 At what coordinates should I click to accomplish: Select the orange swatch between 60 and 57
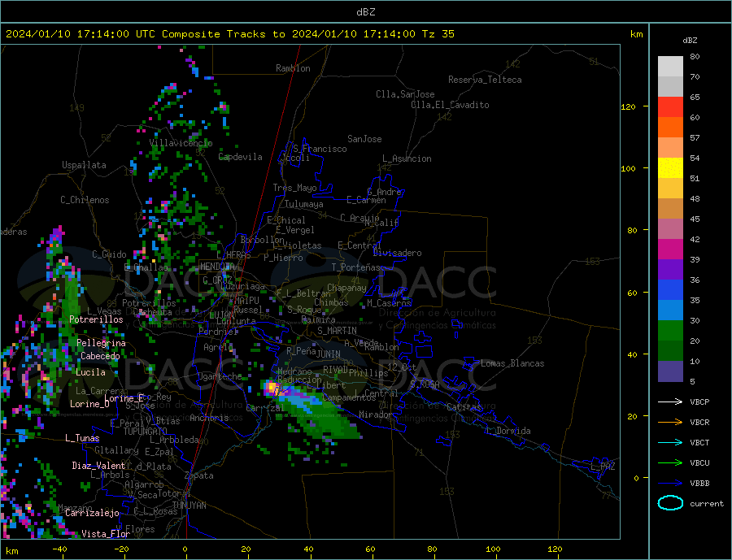click(x=670, y=128)
